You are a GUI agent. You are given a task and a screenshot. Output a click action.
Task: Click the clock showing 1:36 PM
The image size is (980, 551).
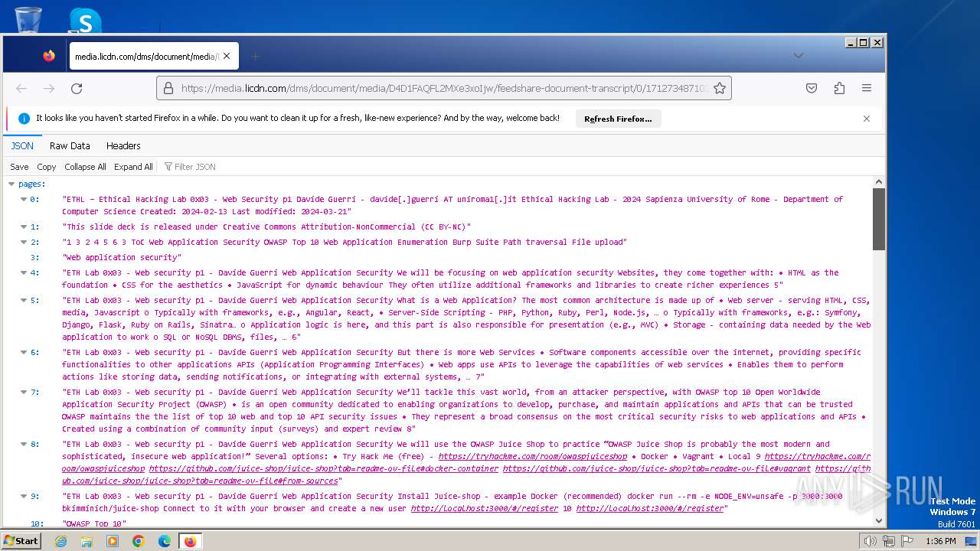(941, 541)
